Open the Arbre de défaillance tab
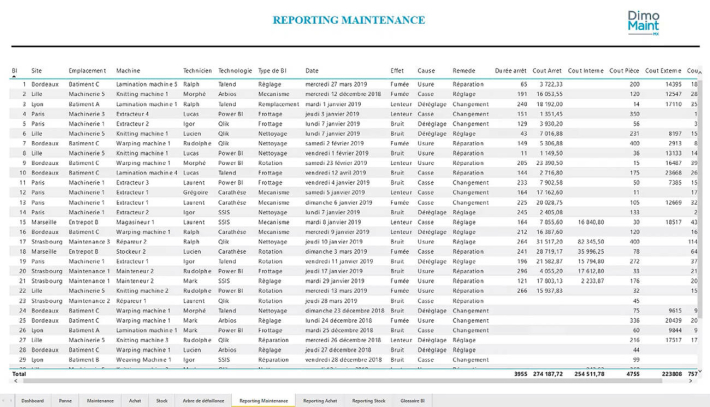 (203, 400)
